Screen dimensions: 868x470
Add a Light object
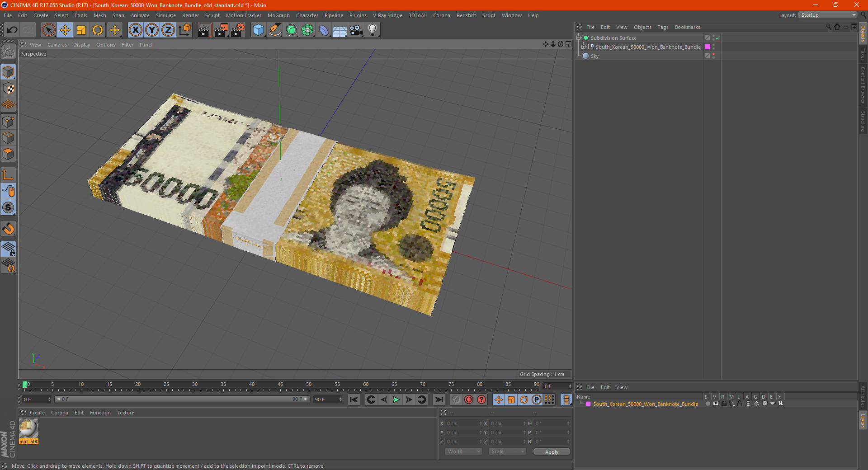pyautogui.click(x=373, y=30)
